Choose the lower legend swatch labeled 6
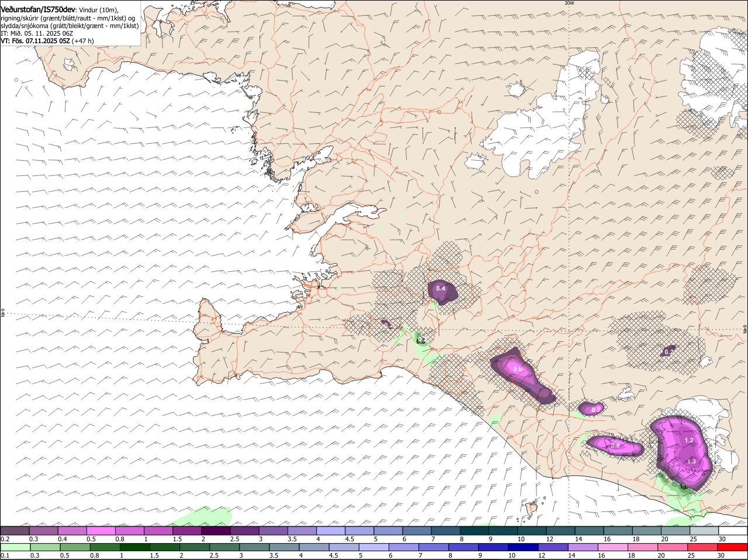This screenshot has width=748, height=560. pos(404,547)
